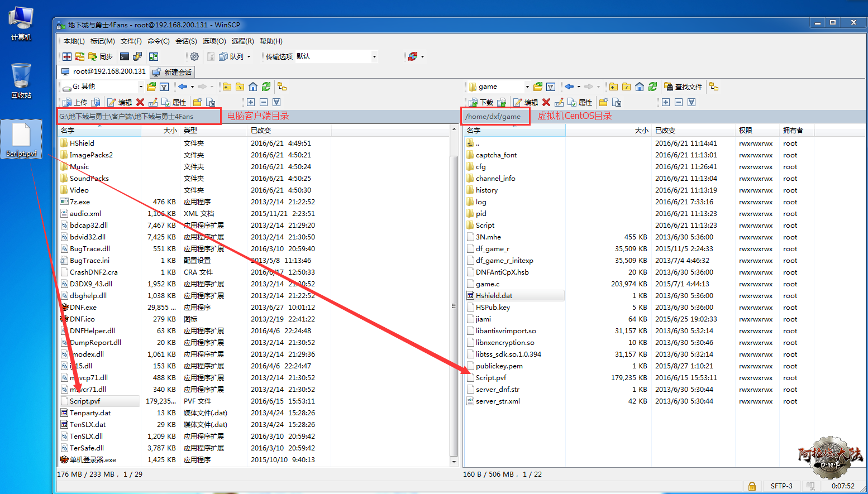
Task: Click the 查找文件 find files button
Action: pyautogui.click(x=683, y=87)
